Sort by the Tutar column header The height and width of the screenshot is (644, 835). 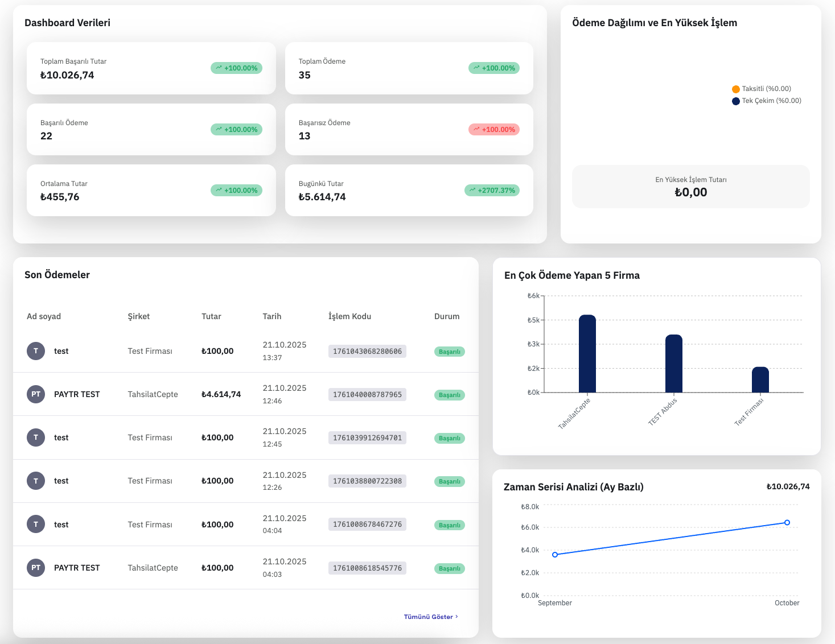click(211, 316)
